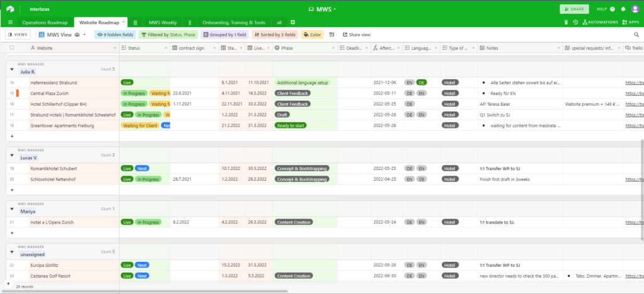Image resolution: width=644 pixels, height=294 pixels.
Task: Open the 9 hidden fields visibility menu
Action: point(114,35)
